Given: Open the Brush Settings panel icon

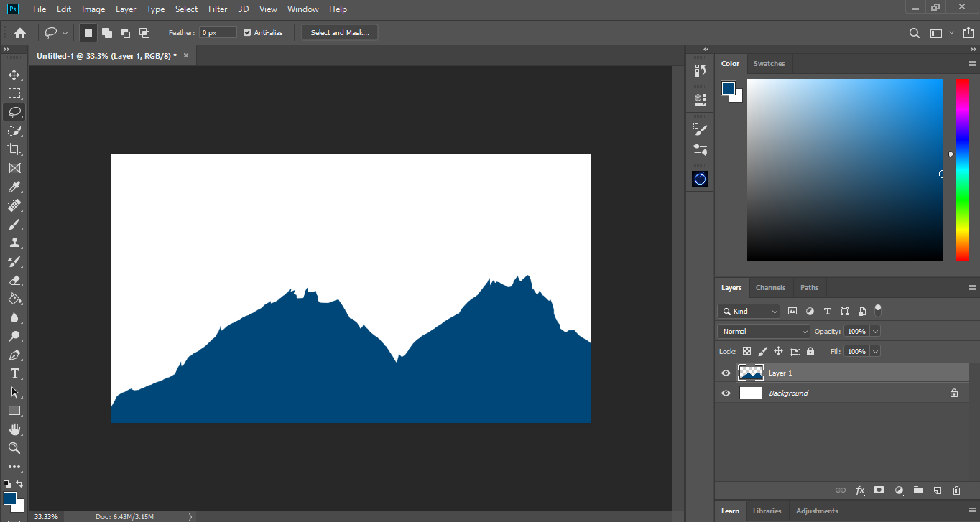Looking at the screenshot, I should pyautogui.click(x=700, y=129).
